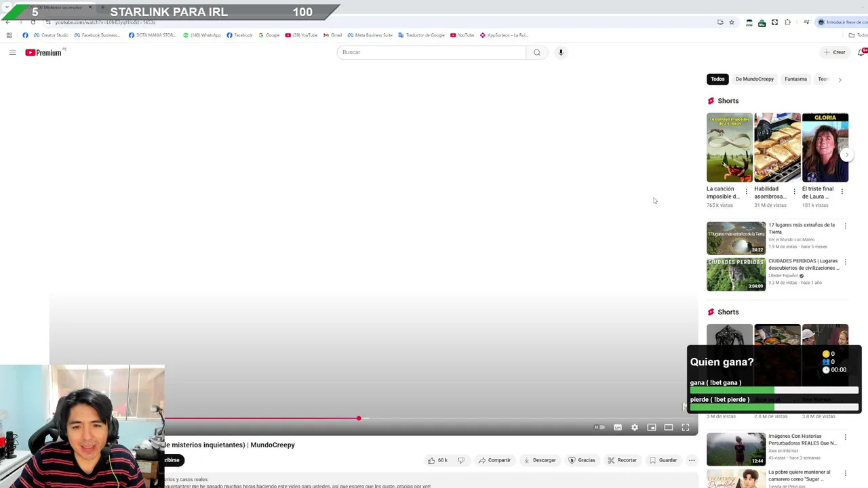Open the YouTube hamburger guide menu

click(12, 52)
